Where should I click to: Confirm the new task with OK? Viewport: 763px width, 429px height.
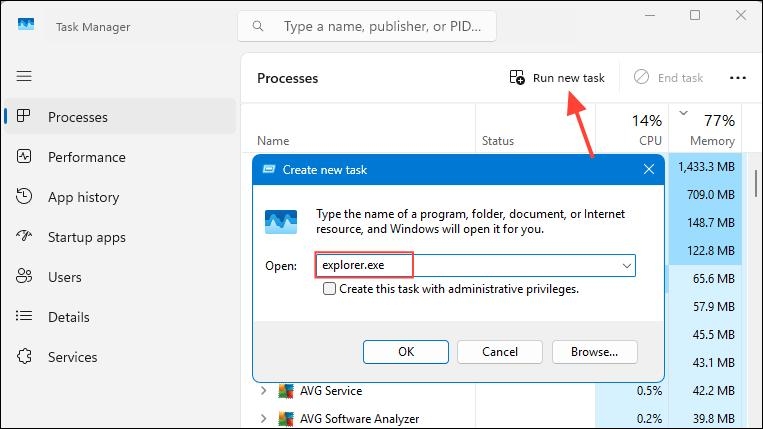(x=406, y=352)
